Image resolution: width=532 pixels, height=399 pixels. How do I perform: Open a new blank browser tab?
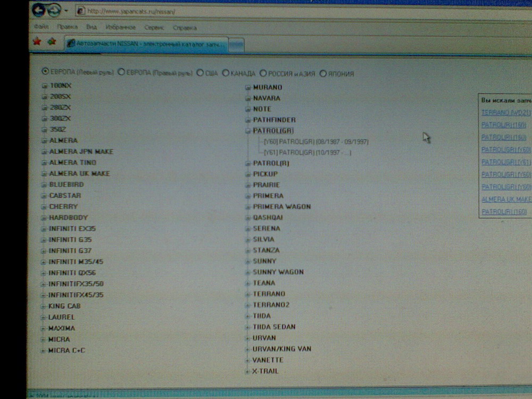237,45
